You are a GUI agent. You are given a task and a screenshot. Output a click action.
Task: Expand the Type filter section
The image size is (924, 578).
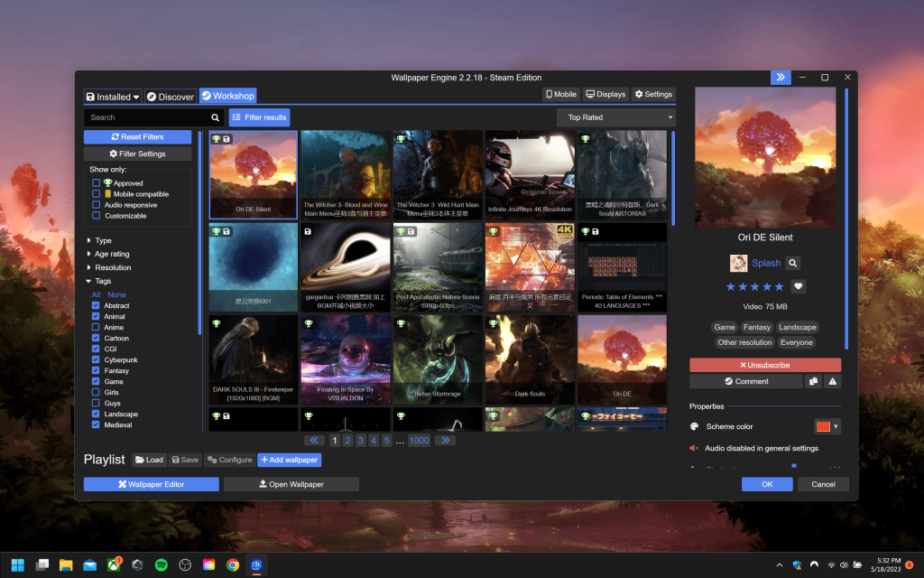coord(99,240)
